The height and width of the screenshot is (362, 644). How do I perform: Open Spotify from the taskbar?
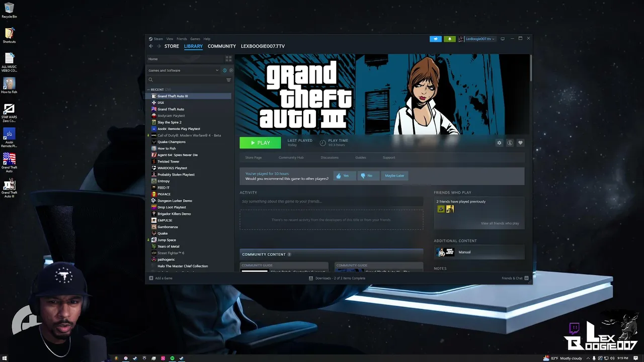pos(172,358)
